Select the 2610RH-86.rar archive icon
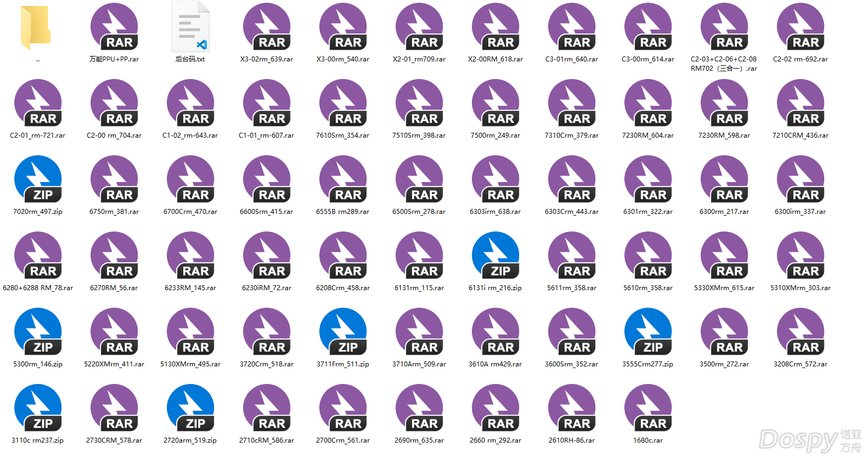The width and height of the screenshot is (868, 458). [572, 408]
